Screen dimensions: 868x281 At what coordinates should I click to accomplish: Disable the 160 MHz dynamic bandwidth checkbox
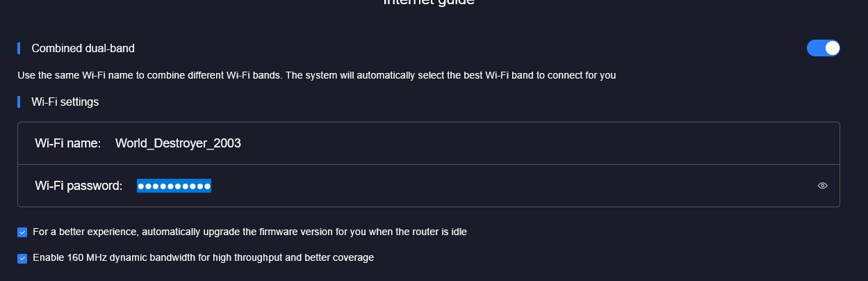point(23,258)
